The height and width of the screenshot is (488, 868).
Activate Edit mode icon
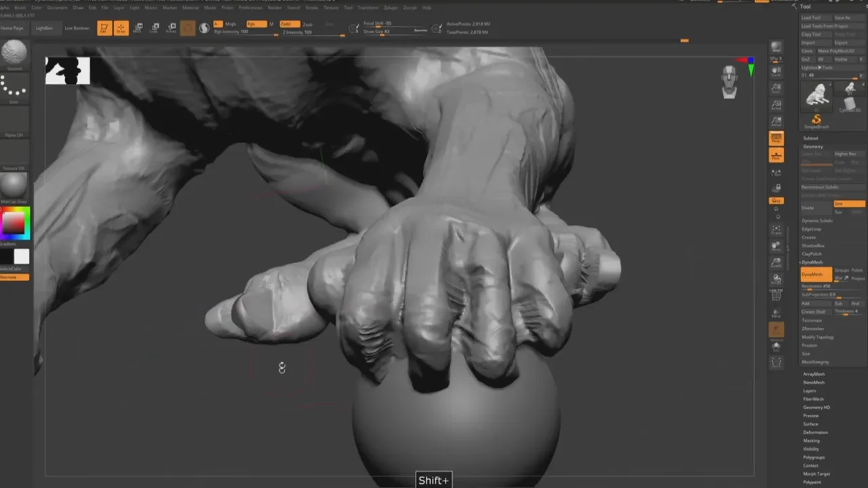click(104, 28)
